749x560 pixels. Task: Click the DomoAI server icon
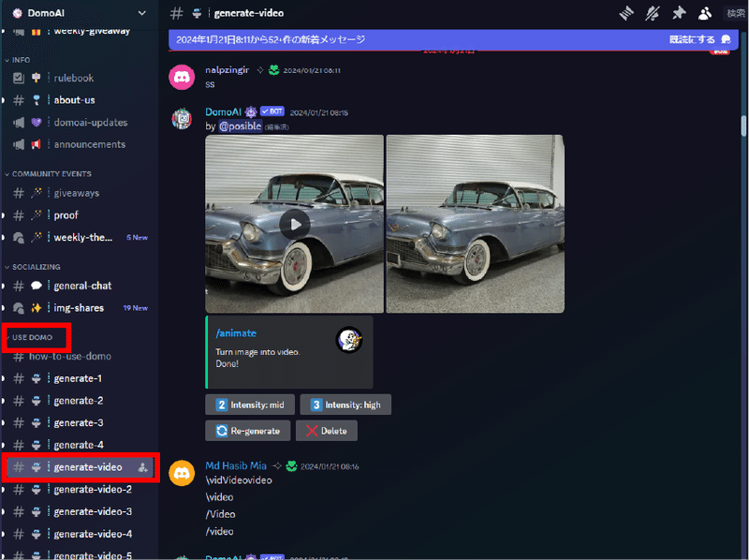pyautogui.click(x=17, y=13)
